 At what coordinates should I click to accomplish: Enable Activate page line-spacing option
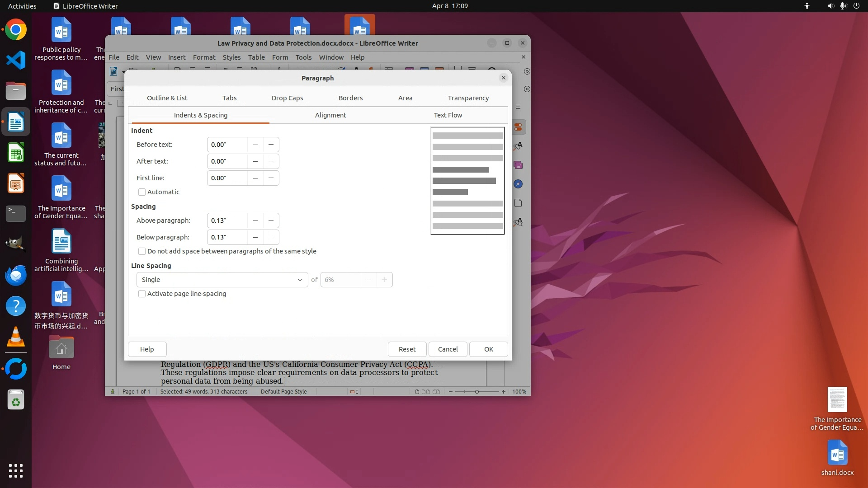coord(142,294)
